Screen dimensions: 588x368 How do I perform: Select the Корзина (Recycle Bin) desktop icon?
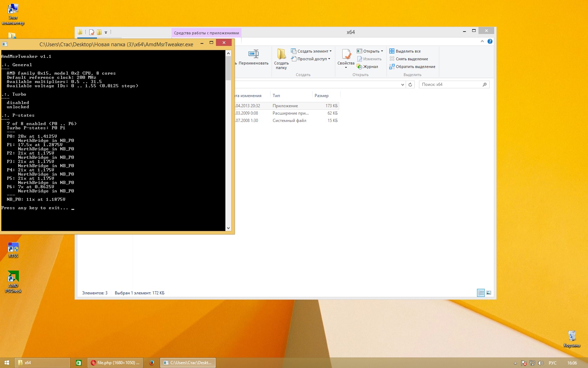click(x=572, y=339)
